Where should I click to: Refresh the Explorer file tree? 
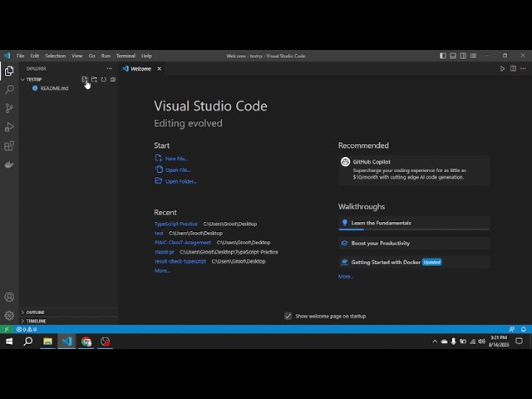[x=103, y=80]
